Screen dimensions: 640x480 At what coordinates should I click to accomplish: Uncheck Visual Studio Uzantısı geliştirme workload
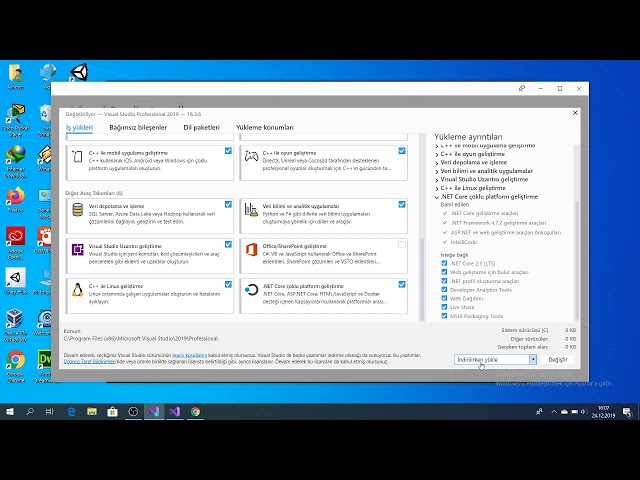(x=228, y=244)
